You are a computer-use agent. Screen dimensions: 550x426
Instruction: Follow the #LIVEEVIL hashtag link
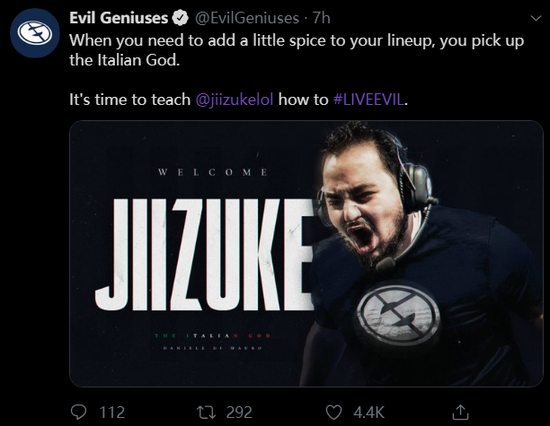tap(368, 100)
